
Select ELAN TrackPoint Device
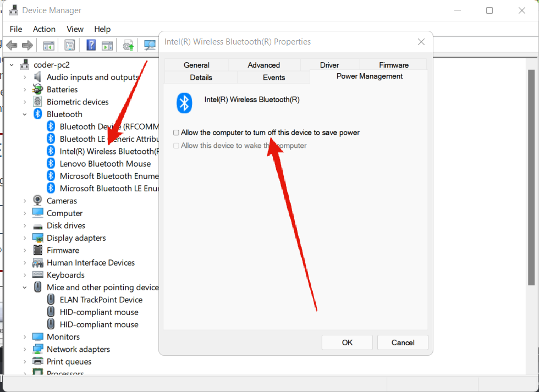pos(101,300)
